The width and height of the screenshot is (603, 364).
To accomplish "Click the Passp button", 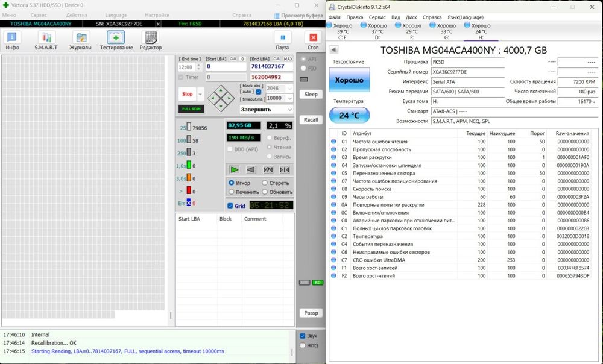I will pyautogui.click(x=311, y=313).
